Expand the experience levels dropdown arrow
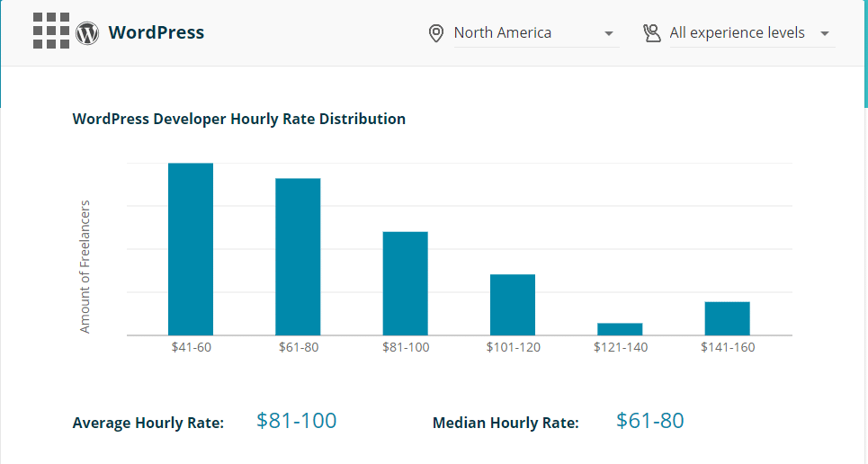This screenshot has width=868, height=464. (825, 34)
